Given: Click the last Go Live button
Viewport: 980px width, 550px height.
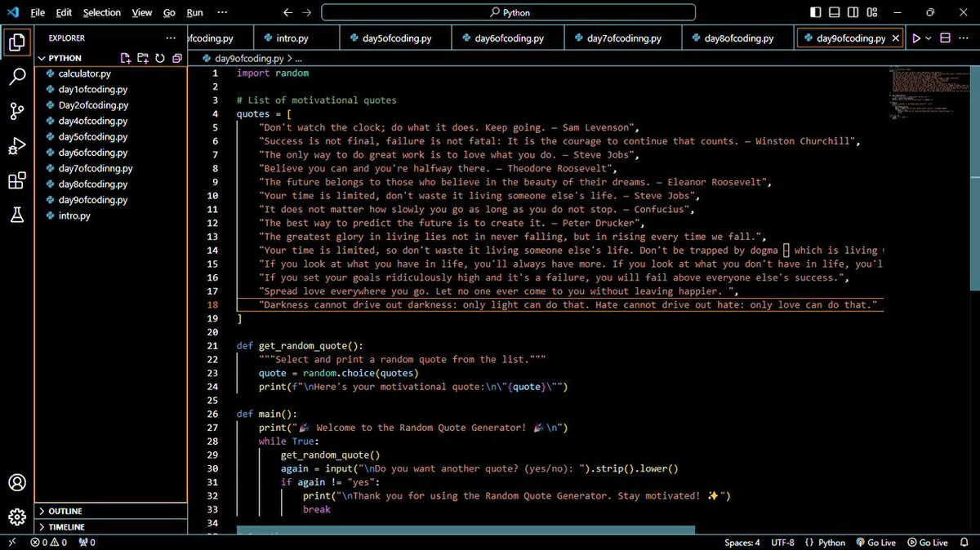Looking at the screenshot, I should point(929,543).
